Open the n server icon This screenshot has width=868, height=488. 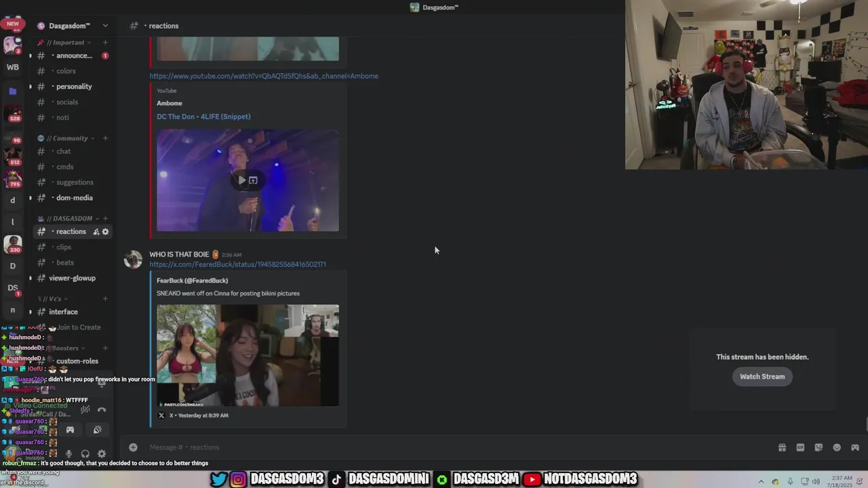tap(12, 310)
